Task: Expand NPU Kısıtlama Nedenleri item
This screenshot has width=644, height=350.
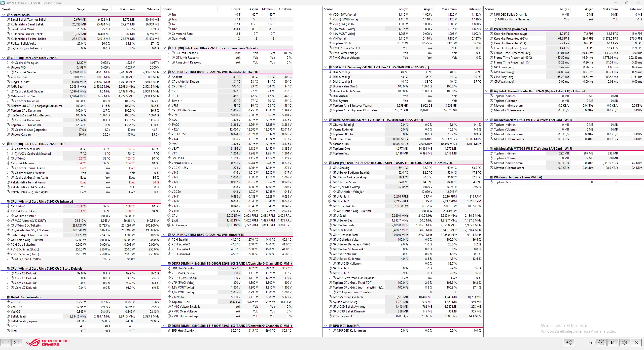Action: tap(491, 19)
